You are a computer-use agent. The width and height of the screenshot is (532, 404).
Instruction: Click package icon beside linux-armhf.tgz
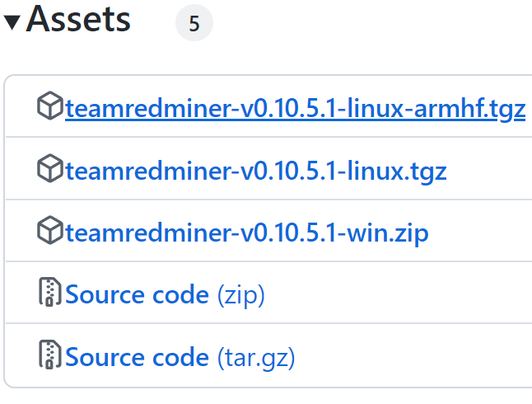(x=50, y=107)
